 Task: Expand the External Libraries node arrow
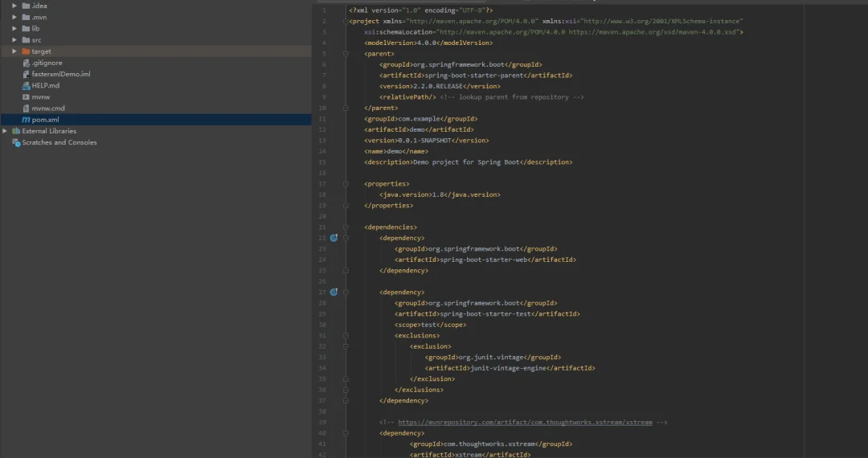tap(6, 131)
